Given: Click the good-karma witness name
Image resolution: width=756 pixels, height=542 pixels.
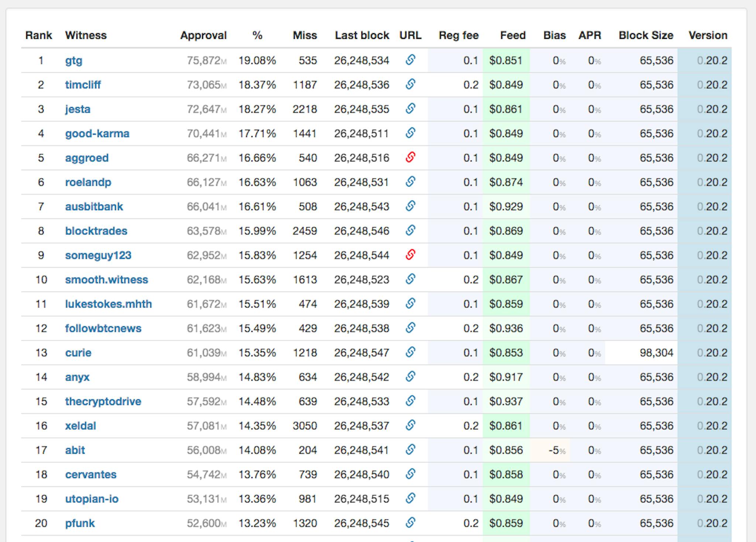Looking at the screenshot, I should coord(97,134).
